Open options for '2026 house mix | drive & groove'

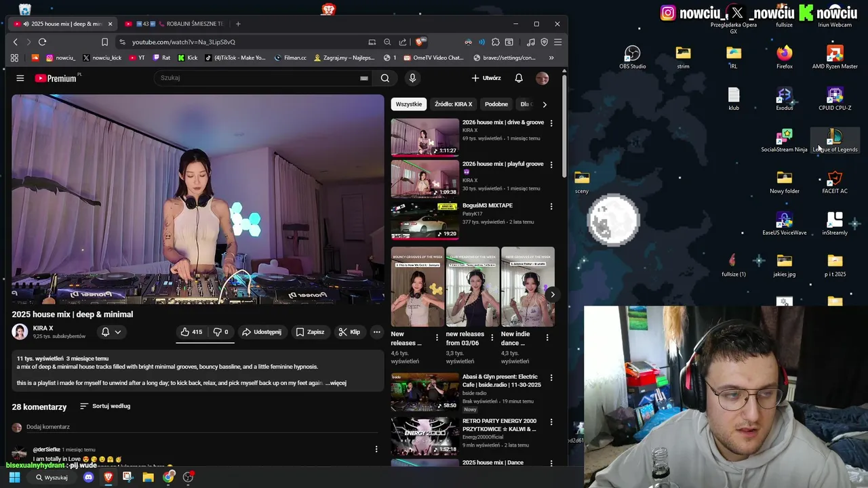click(x=551, y=123)
